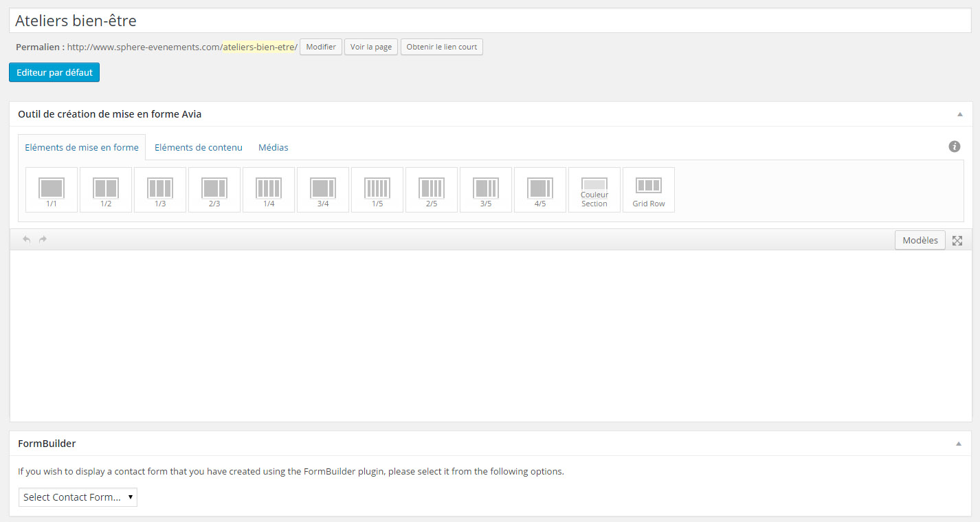Insert a 4/5 column layout element
This screenshot has height=522, width=980.
pyautogui.click(x=540, y=190)
